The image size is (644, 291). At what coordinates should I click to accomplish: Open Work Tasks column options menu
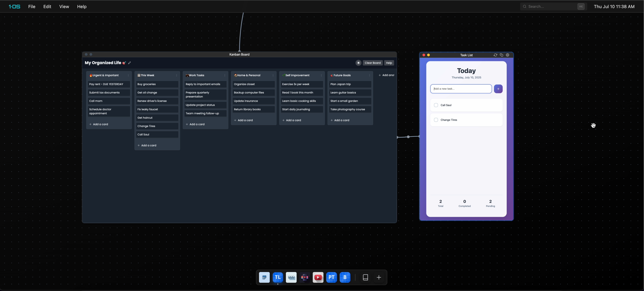tap(225, 75)
